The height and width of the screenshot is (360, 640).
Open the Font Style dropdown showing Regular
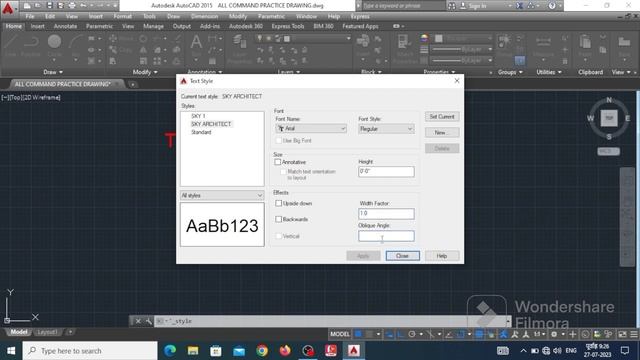pos(386,129)
